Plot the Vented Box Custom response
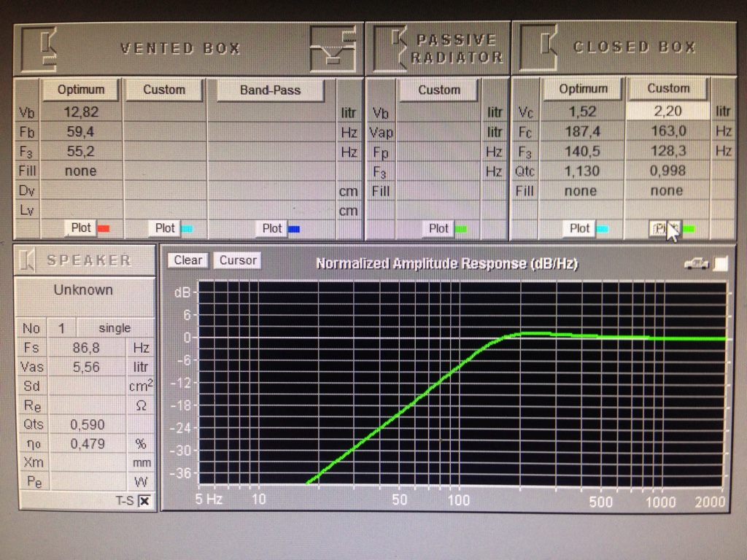Image resolution: width=747 pixels, height=560 pixels. [165, 228]
